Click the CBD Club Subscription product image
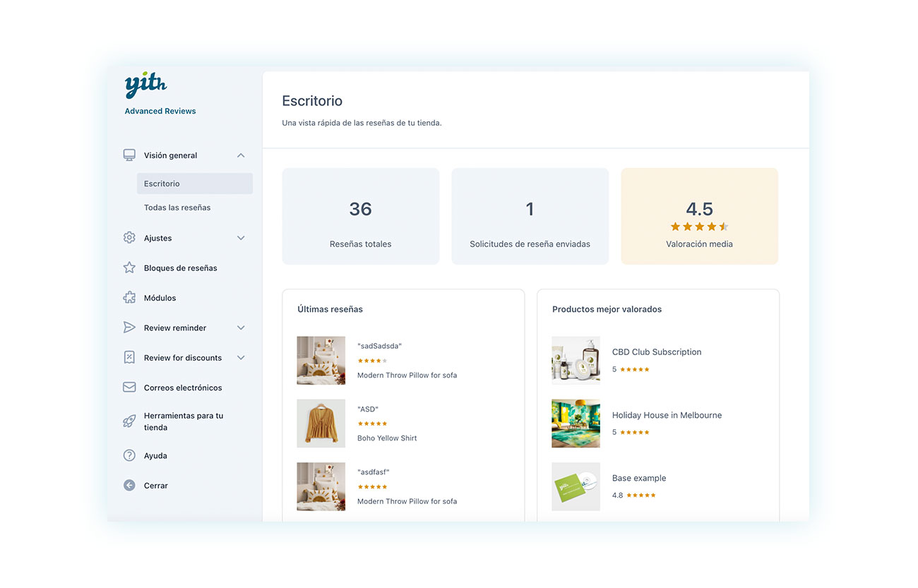The height and width of the screenshot is (588, 918). [x=576, y=360]
